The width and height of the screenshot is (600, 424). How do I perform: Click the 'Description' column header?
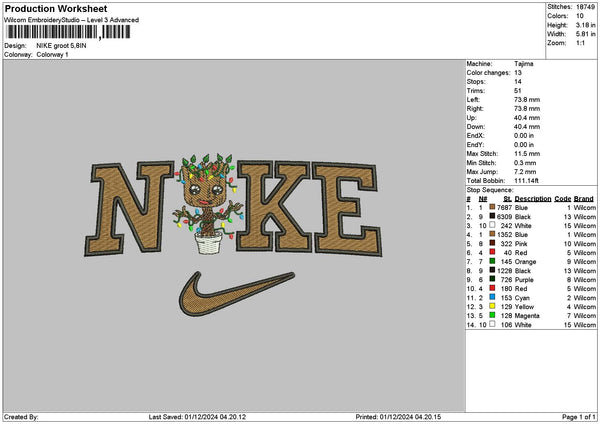(533, 199)
